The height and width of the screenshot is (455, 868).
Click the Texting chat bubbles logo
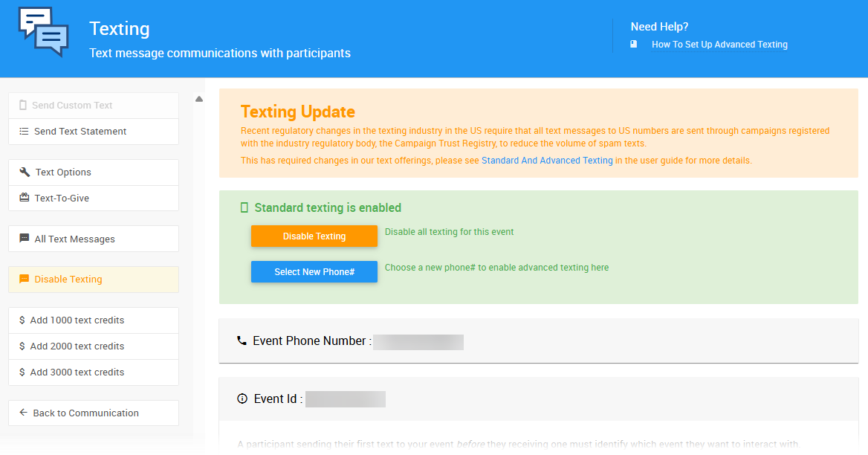pyautogui.click(x=43, y=31)
